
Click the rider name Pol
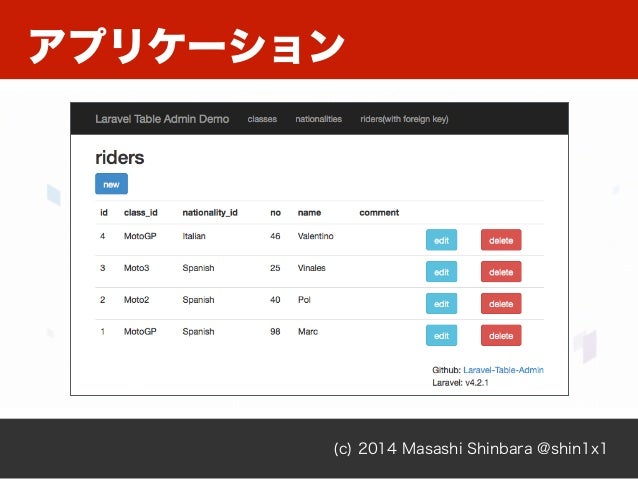tap(304, 300)
